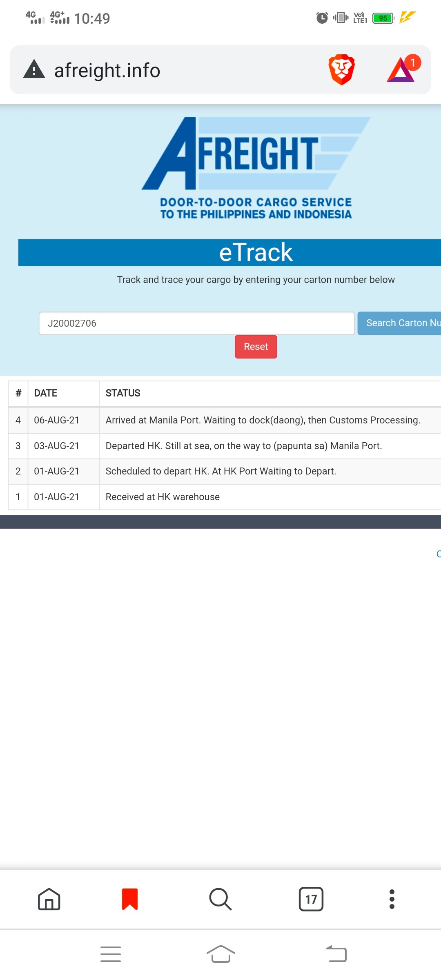The height and width of the screenshot is (980, 441).
Task: Tap the Android home navigation button
Action: pyautogui.click(x=220, y=954)
